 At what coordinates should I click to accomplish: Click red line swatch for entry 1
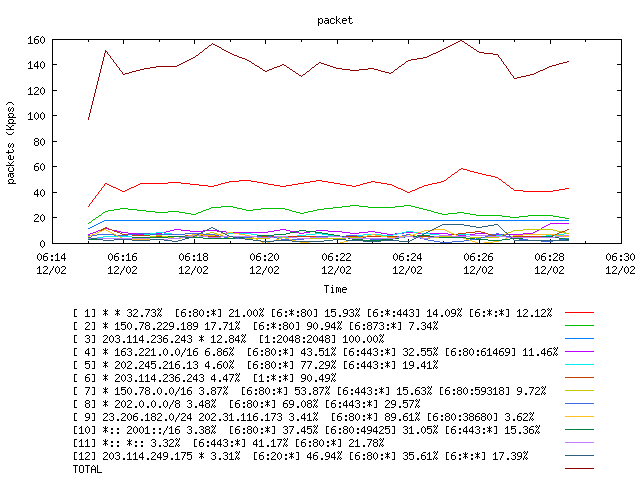tap(579, 313)
